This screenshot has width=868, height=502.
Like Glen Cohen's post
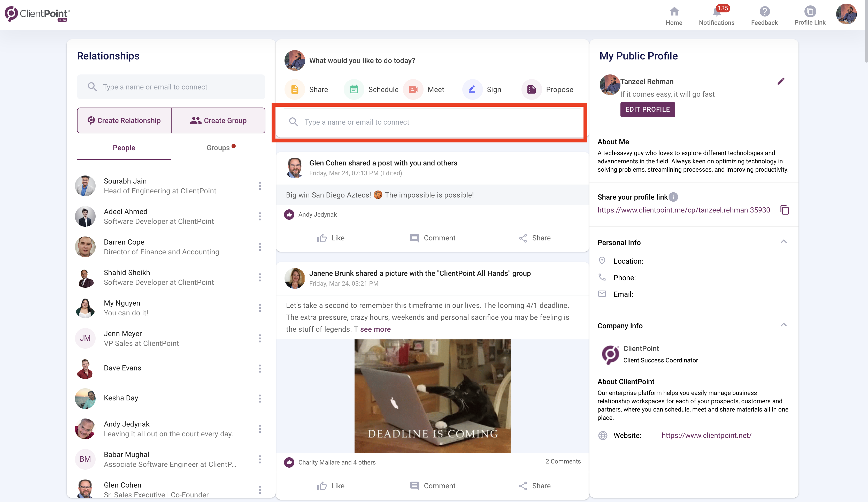[x=330, y=238]
